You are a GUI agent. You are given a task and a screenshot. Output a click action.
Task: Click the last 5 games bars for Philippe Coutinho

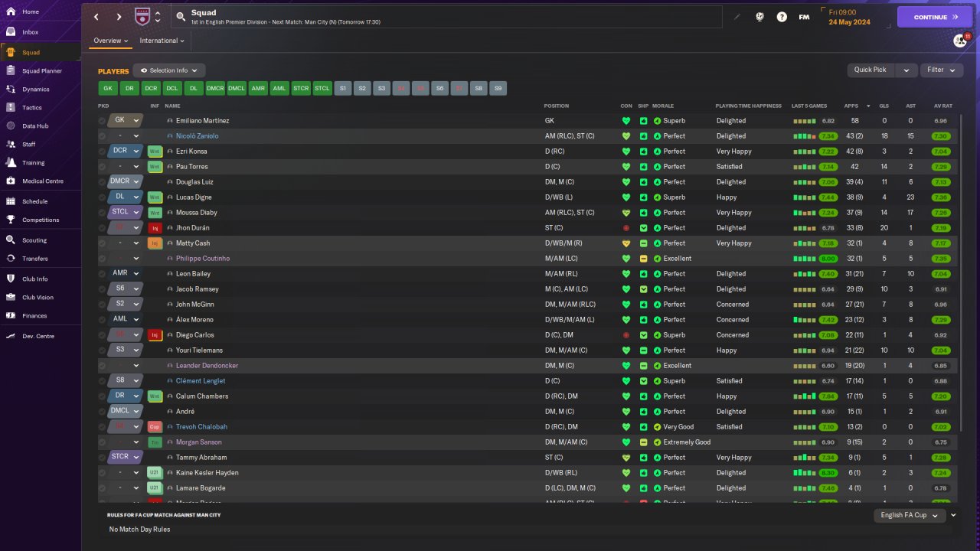pyautogui.click(x=804, y=259)
